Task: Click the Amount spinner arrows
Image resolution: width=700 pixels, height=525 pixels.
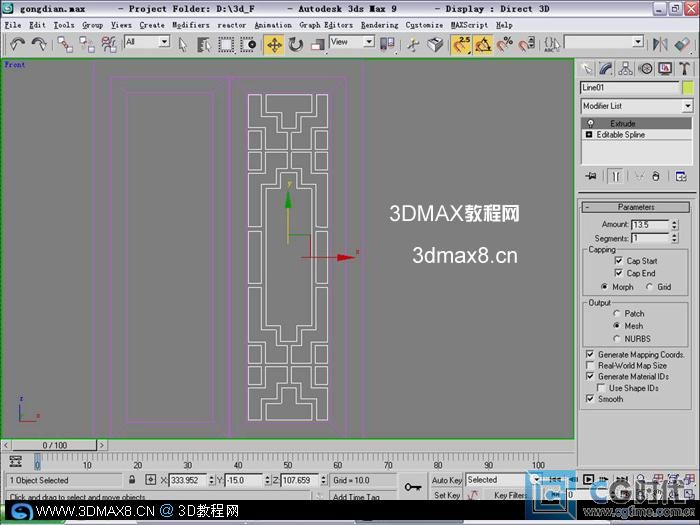Action: point(675,225)
